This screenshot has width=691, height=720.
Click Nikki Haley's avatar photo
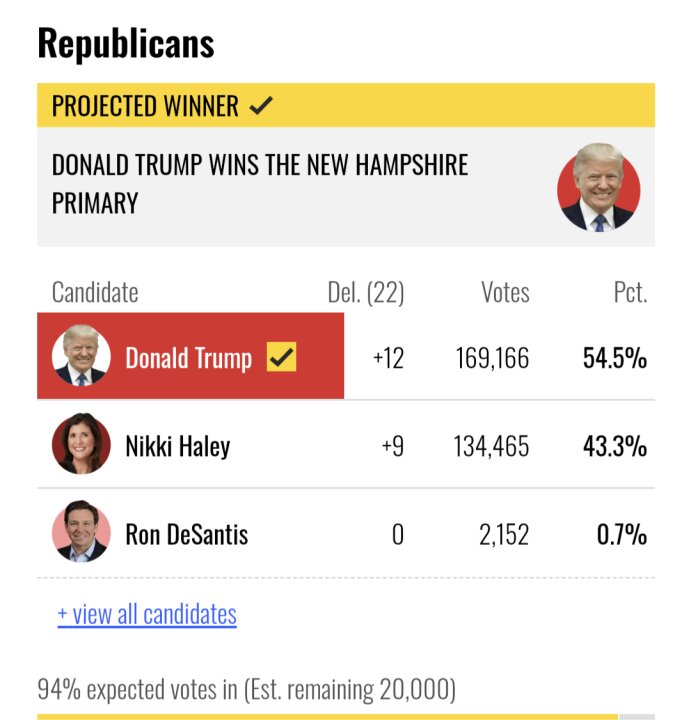click(81, 444)
